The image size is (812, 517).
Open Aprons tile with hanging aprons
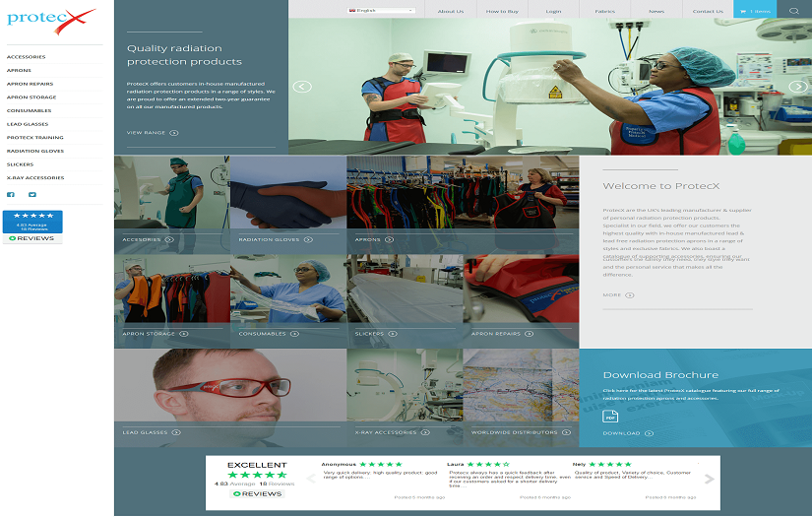463,205
